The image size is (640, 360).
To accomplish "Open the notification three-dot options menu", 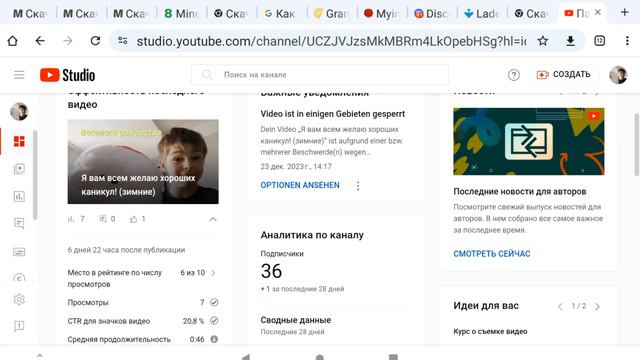I will [x=358, y=186].
